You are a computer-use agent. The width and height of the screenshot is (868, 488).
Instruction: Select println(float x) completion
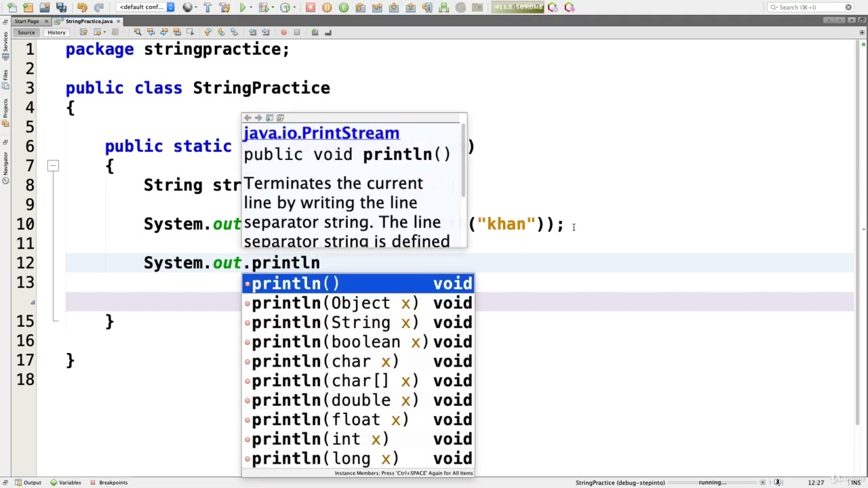358,420
